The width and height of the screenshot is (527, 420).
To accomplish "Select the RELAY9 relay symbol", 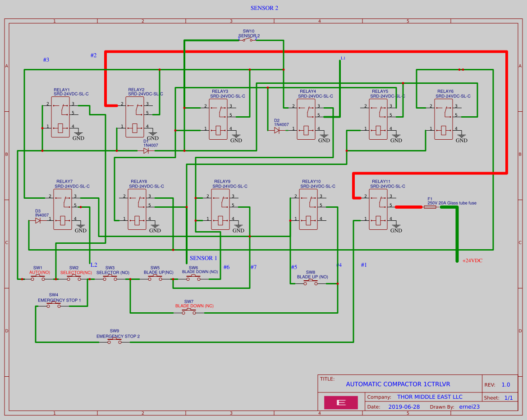I will pyautogui.click(x=220, y=210).
